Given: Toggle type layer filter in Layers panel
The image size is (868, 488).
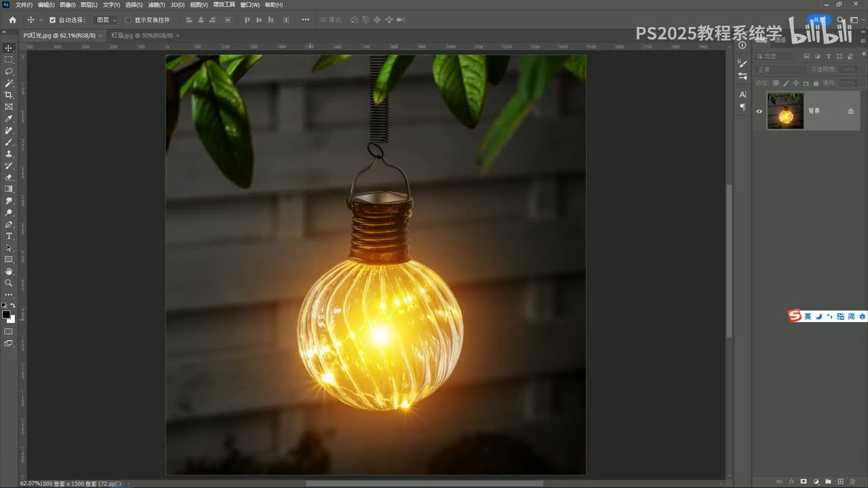Looking at the screenshot, I should (x=829, y=56).
